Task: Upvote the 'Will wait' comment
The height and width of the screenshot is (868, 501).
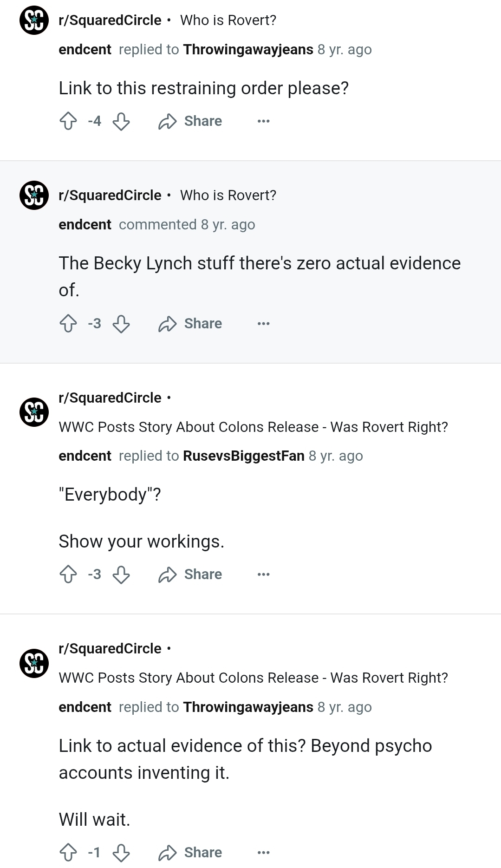Action: pos(68,853)
